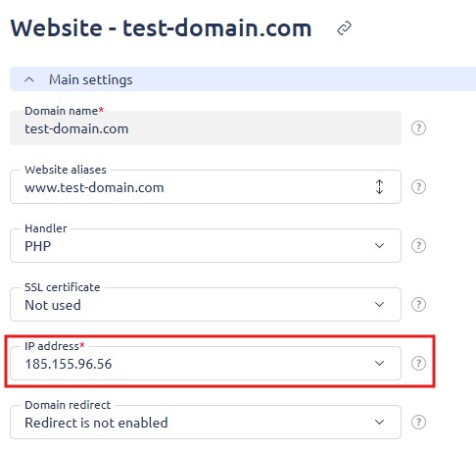Open help for the Handler field
The height and width of the screenshot is (451, 476).
pos(418,246)
